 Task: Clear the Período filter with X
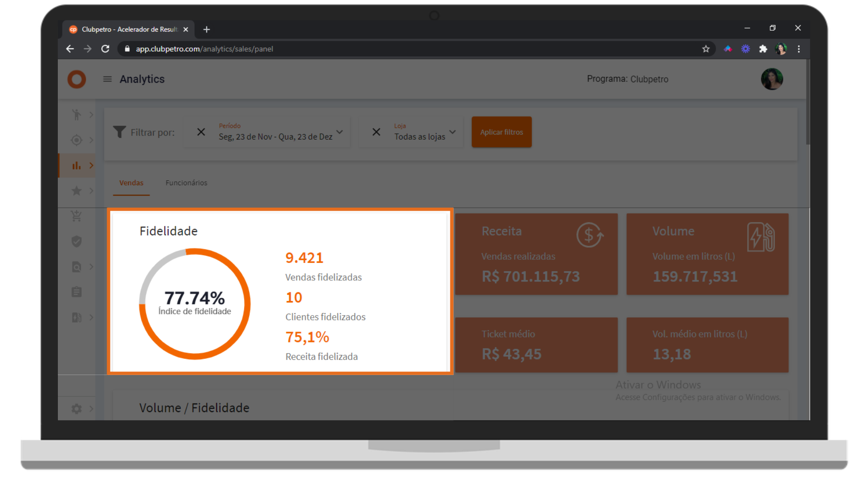(x=201, y=132)
